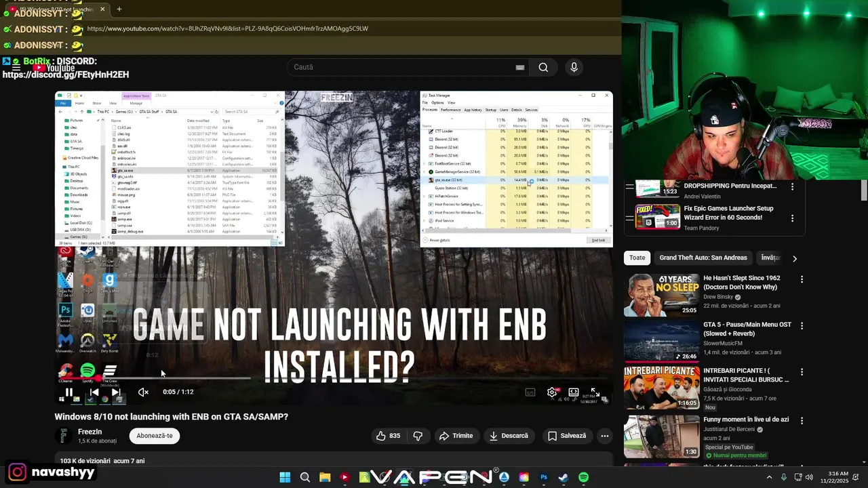This screenshot has width=868, height=488.
Task: Open options for Fix Epic Games Launcher video
Action: (x=793, y=218)
